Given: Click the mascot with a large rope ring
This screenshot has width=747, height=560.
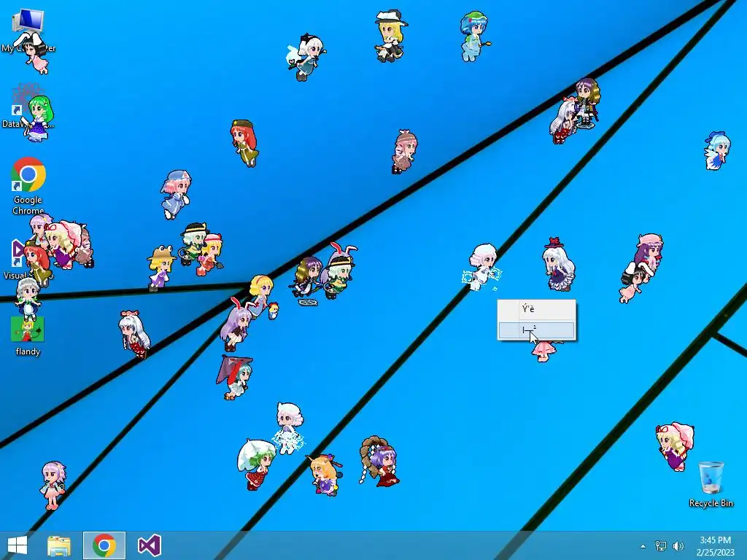Looking at the screenshot, I should (379, 461).
